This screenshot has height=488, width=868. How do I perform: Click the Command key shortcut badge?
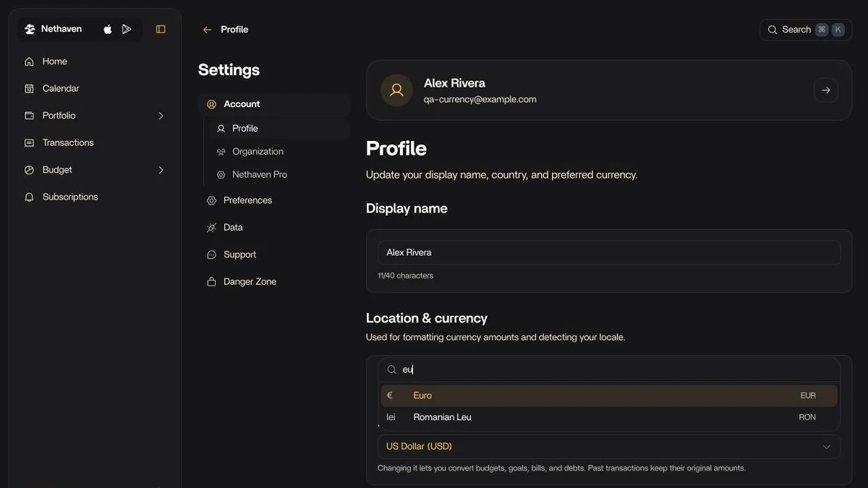click(822, 30)
